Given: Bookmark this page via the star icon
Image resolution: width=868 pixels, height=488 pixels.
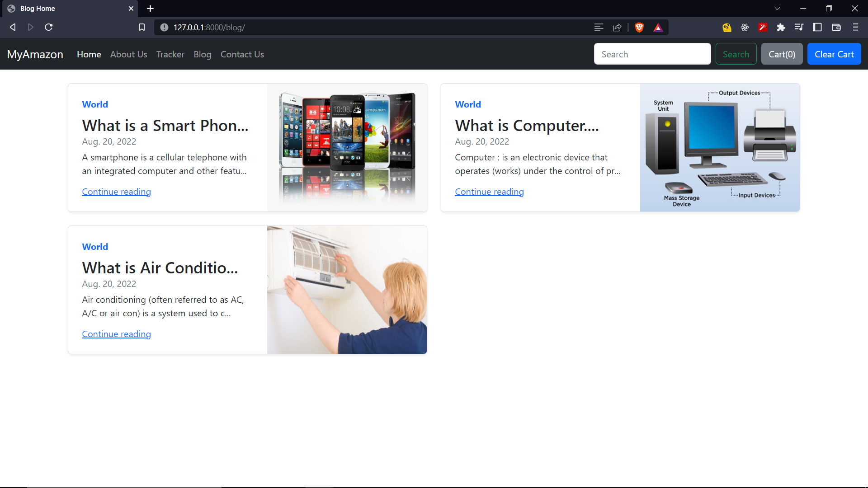Looking at the screenshot, I should [142, 27].
